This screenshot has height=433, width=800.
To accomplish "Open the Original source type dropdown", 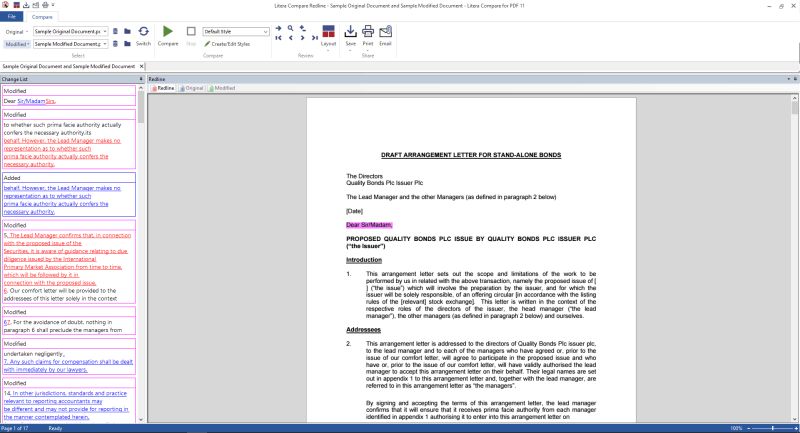I will 16,32.
